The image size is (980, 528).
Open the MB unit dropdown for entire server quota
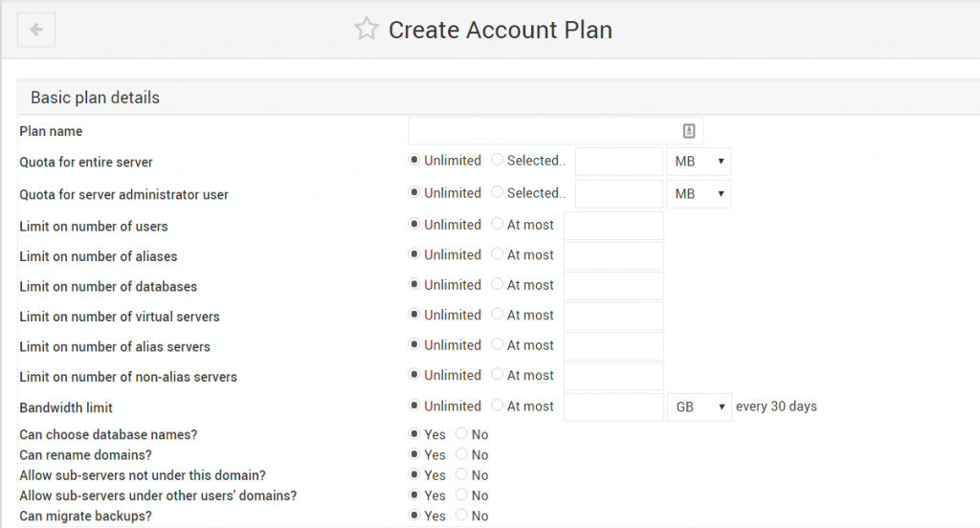(x=699, y=162)
